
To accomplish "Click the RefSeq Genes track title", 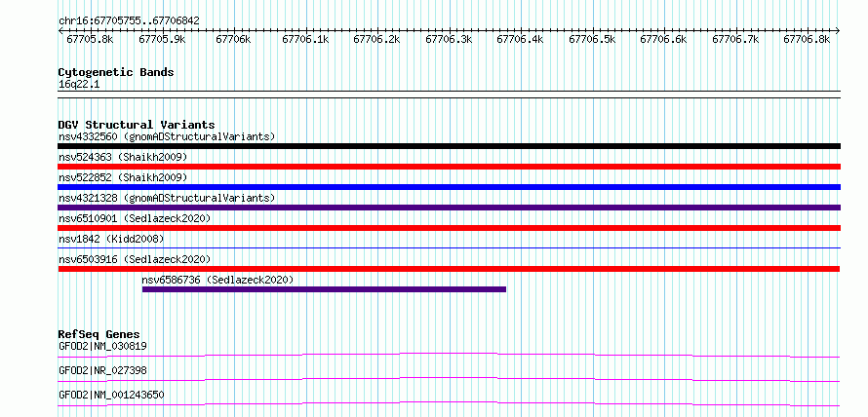I will pos(99,334).
